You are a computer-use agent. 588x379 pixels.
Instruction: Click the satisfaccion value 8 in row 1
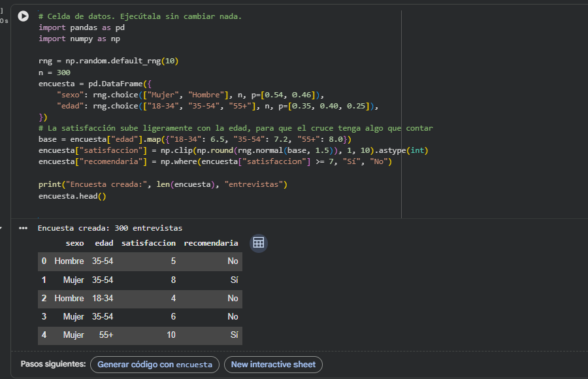tap(173, 280)
